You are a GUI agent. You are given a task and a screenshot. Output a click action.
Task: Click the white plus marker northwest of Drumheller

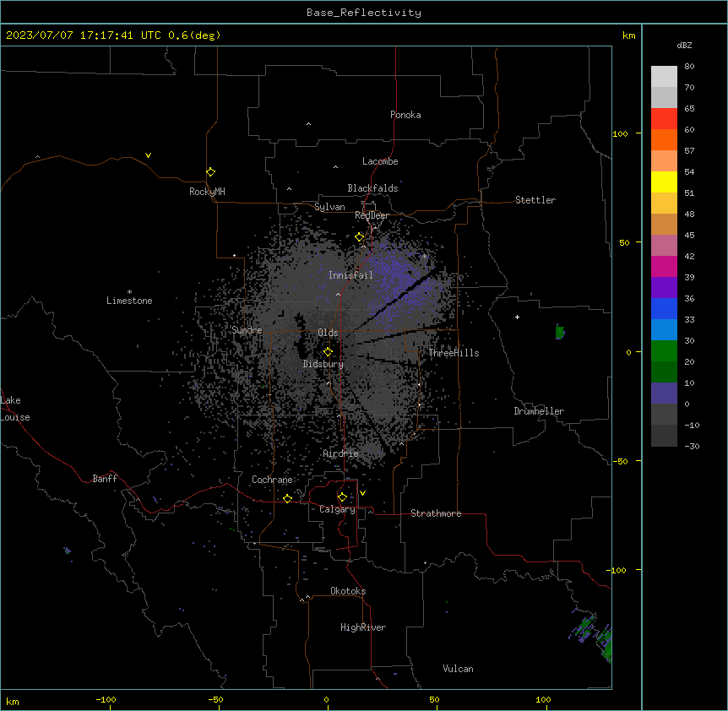(x=517, y=317)
